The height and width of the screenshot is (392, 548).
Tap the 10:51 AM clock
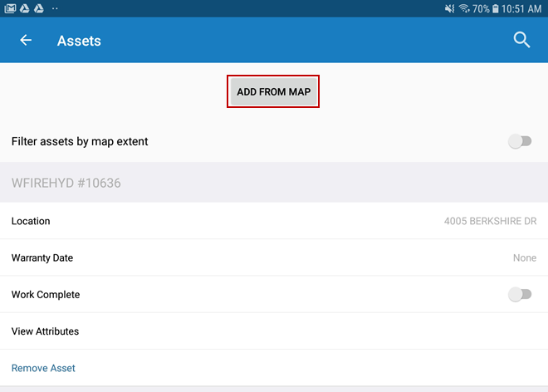(523, 8)
